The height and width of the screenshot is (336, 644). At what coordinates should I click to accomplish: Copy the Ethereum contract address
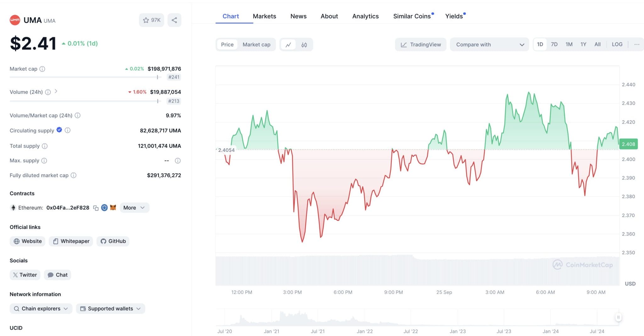(96, 208)
